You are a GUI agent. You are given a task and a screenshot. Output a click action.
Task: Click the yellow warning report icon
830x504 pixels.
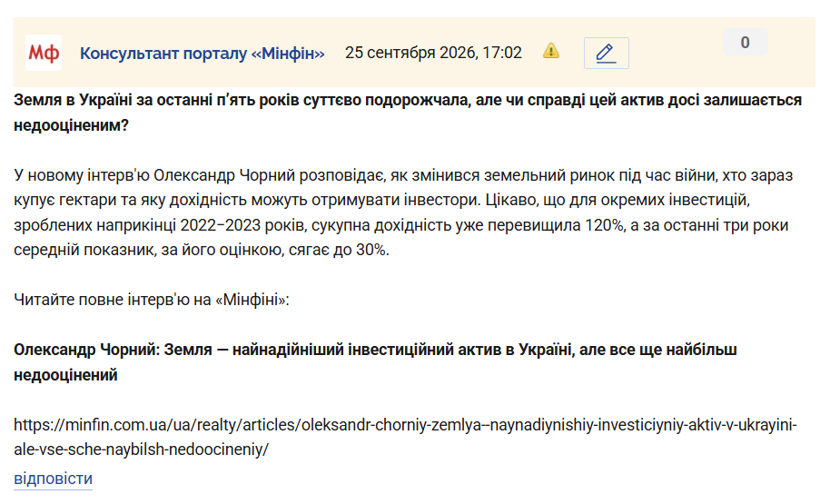point(551,51)
